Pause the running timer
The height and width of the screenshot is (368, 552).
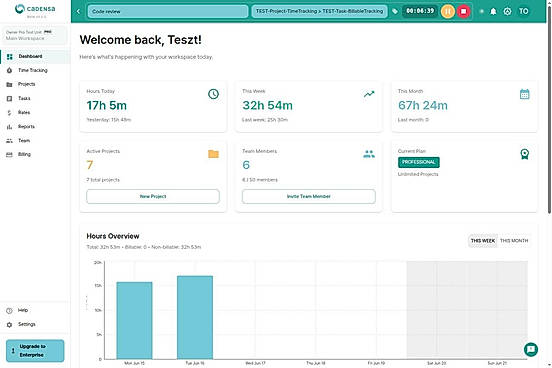tap(448, 11)
